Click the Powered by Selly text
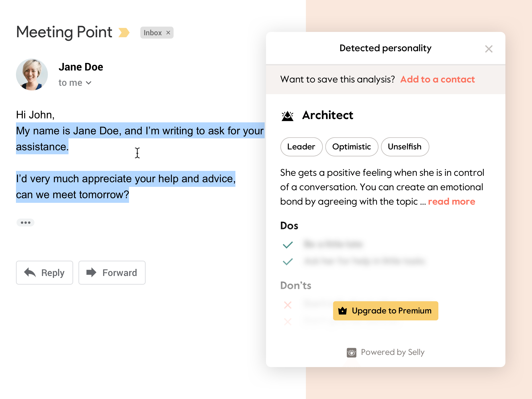Image resolution: width=532 pixels, height=399 pixels. pyautogui.click(x=393, y=352)
